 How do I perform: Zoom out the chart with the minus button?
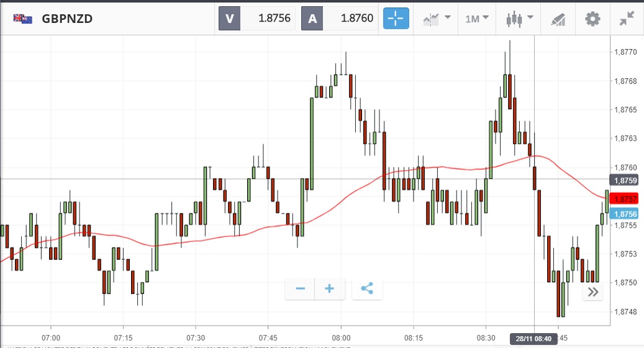[x=300, y=288]
